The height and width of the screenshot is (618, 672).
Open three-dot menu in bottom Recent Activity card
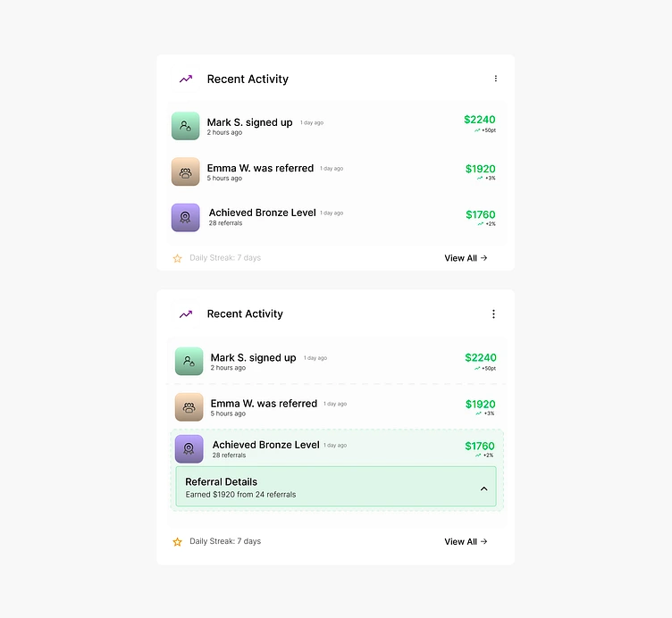(493, 314)
